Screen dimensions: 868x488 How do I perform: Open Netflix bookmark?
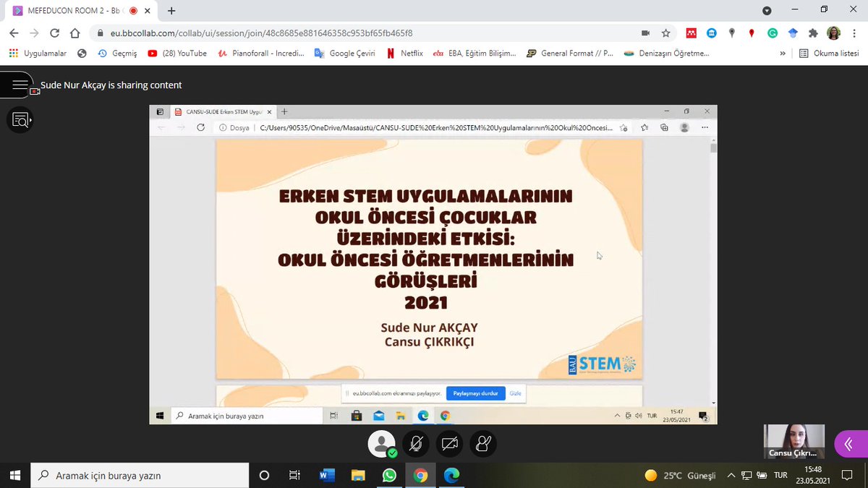(x=404, y=53)
